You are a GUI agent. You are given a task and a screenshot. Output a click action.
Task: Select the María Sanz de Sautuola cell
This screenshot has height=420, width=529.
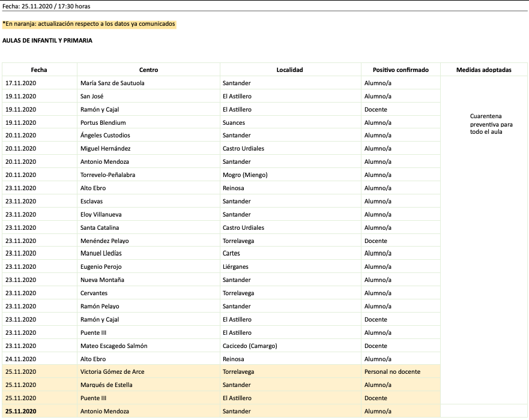[x=112, y=83]
